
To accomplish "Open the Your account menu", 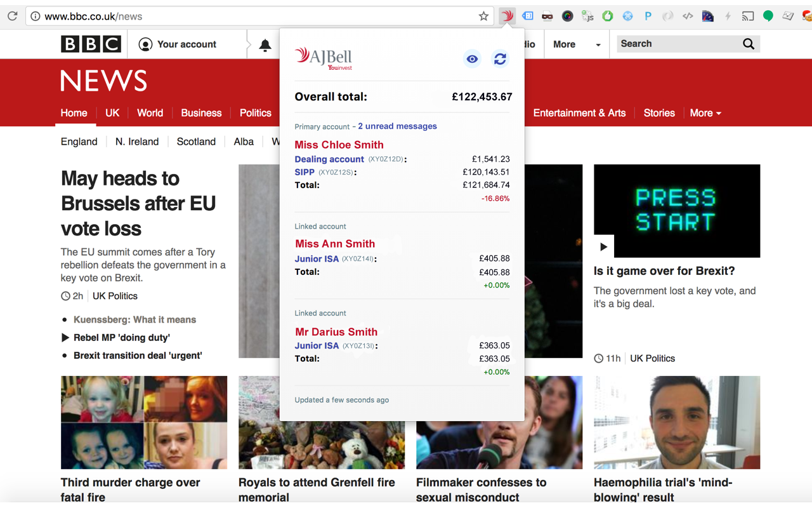I will (178, 44).
